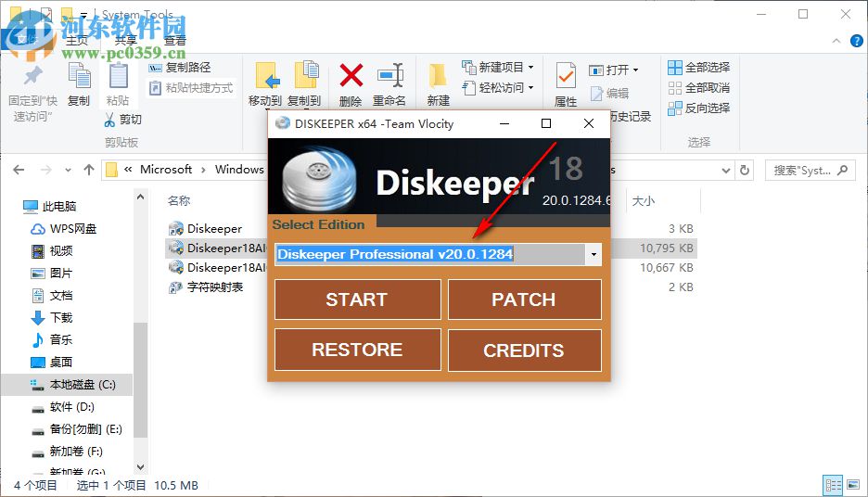Switch to details view icon in status bar

point(833,485)
